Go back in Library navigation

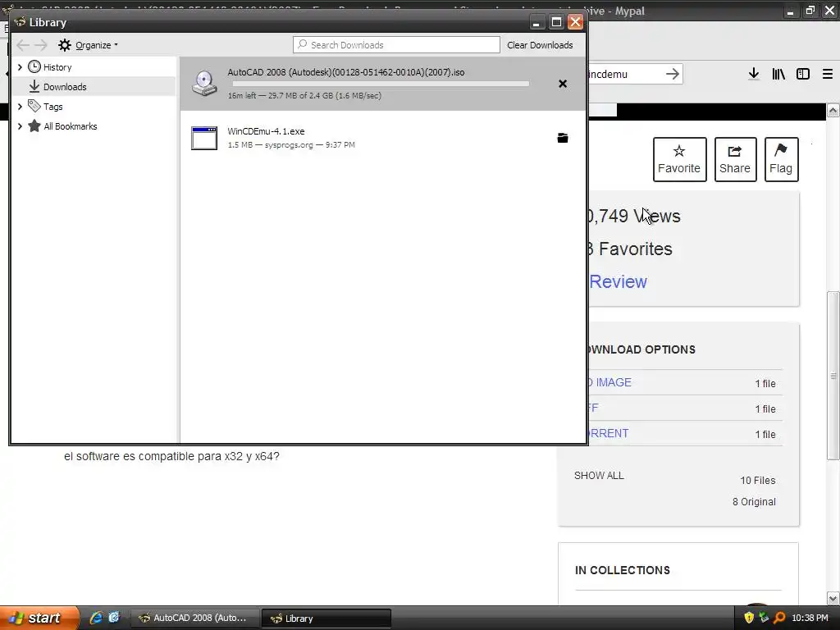[x=23, y=45]
